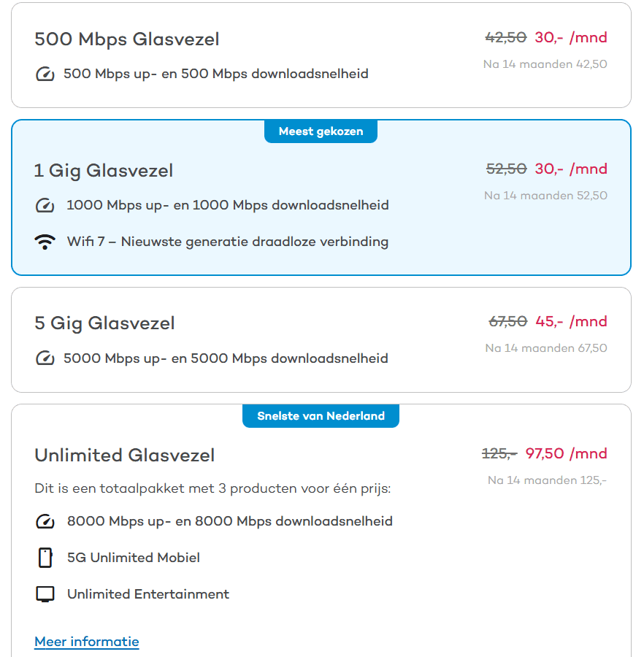Click the Unlimited Entertainment TV icon
The width and height of the screenshot is (644, 657).
click(x=45, y=594)
